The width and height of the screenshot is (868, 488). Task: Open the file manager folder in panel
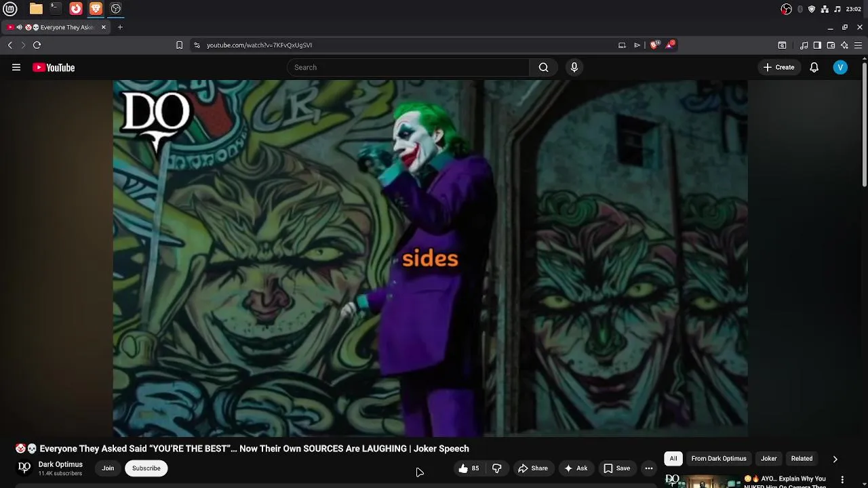point(36,9)
